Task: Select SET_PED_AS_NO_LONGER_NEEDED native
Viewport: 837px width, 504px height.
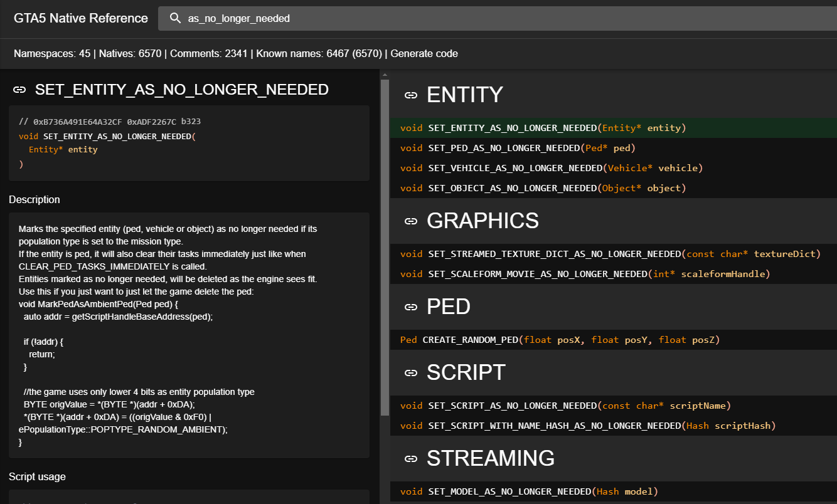Action: [614, 148]
